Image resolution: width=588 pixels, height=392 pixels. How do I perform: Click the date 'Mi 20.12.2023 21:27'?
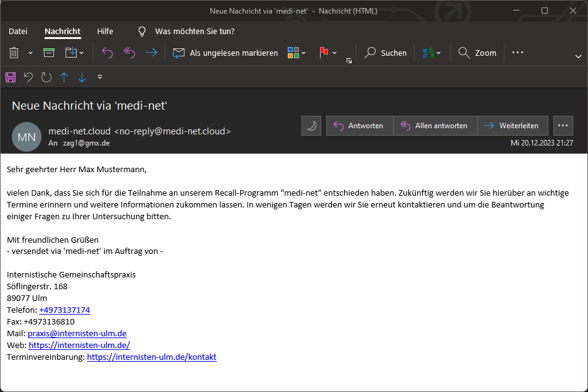click(542, 143)
